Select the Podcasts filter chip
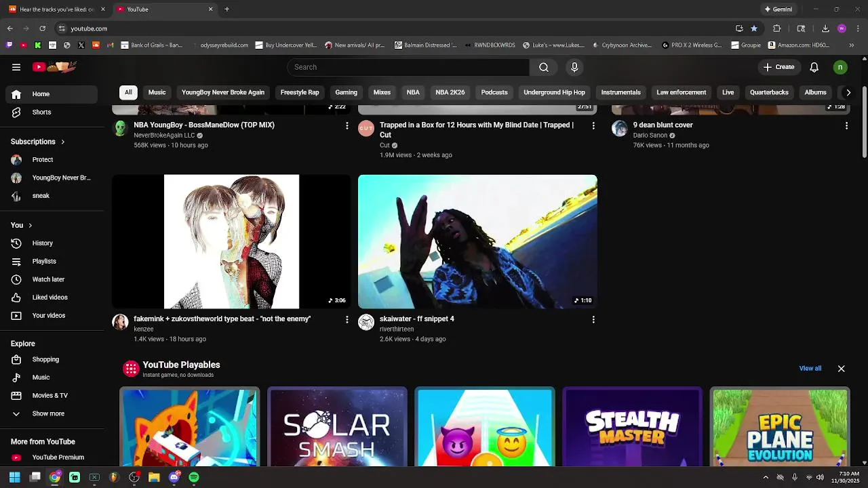 click(494, 93)
